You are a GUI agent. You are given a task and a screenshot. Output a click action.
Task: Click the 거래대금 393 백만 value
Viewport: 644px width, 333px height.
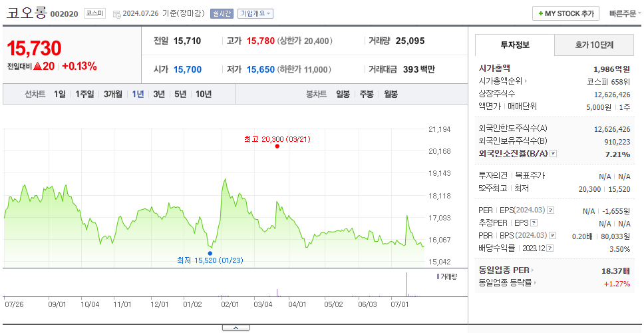418,69
